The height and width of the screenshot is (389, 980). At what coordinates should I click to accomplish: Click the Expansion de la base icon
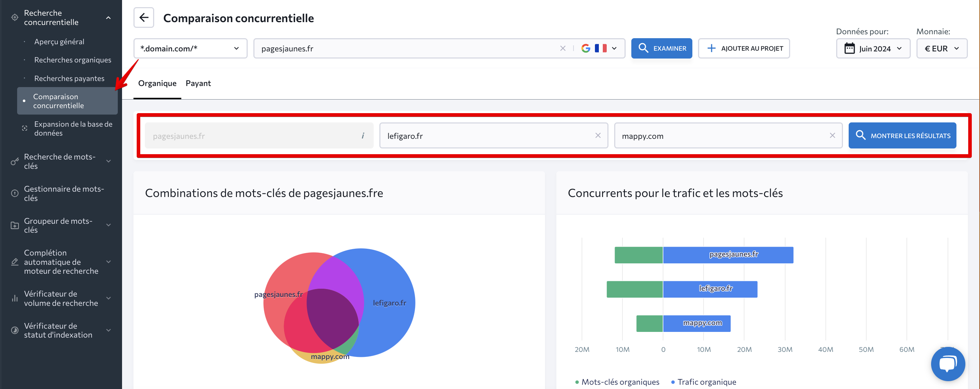(25, 128)
